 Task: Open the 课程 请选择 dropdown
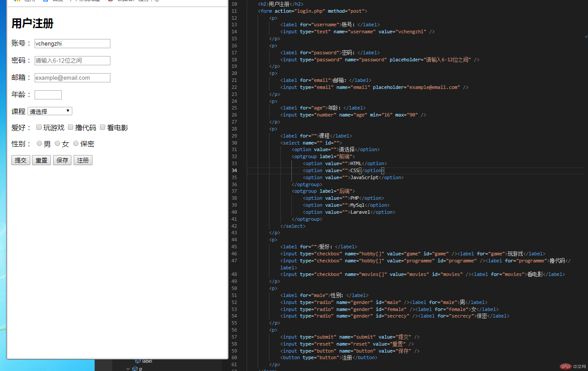[x=50, y=111]
